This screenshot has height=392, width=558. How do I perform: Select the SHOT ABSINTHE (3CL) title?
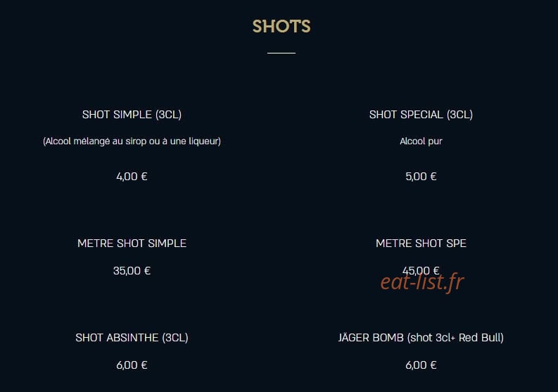pyautogui.click(x=132, y=338)
